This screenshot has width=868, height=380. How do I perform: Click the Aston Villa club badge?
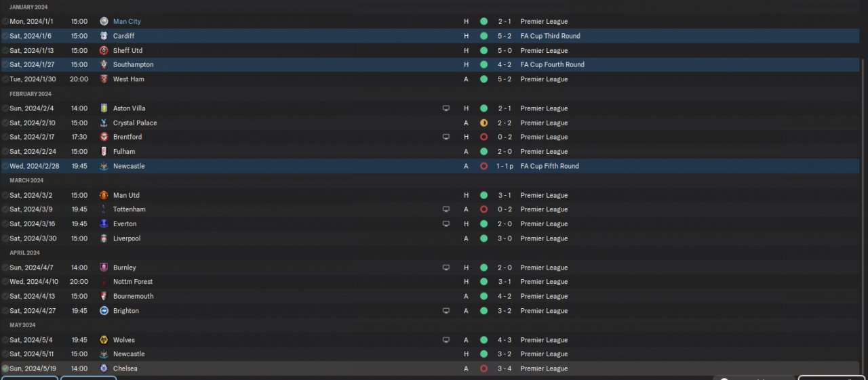tap(104, 108)
